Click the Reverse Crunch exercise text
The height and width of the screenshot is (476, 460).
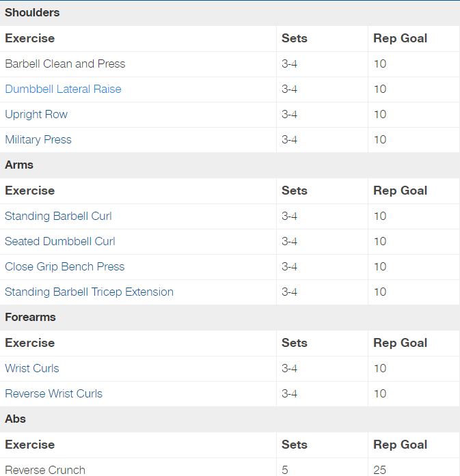[45, 470]
